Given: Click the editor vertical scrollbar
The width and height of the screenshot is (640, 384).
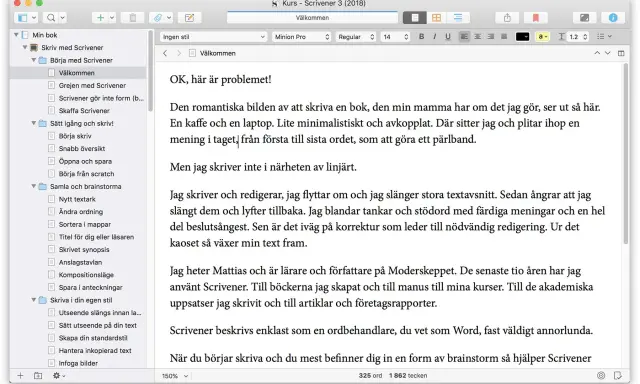Looking at the screenshot, I should [x=626, y=154].
